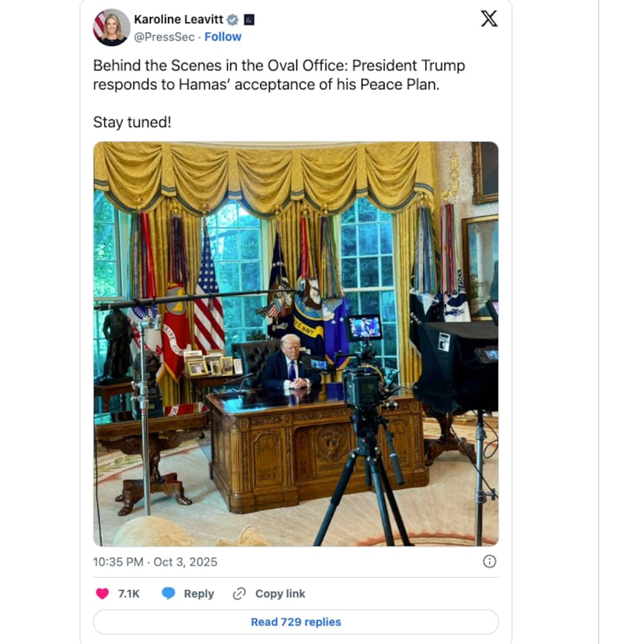Viewport: 644px width, 644px height.
Task: Click the Karoline Leavitt display name
Action: (x=178, y=19)
